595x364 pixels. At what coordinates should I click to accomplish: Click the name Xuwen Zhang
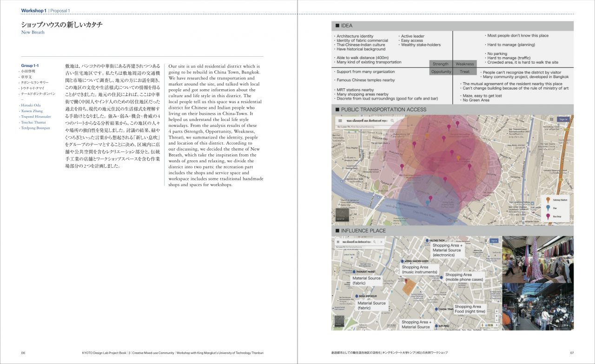[x=33, y=111]
